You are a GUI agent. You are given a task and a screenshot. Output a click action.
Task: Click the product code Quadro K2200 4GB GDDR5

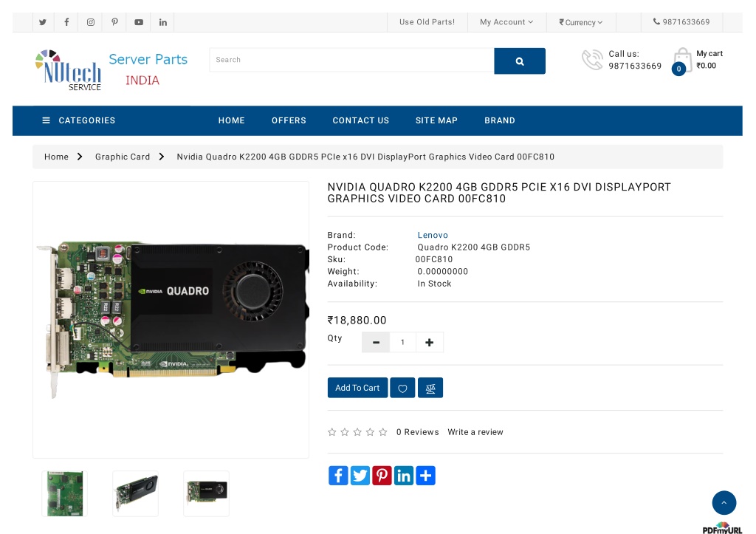[473, 247]
